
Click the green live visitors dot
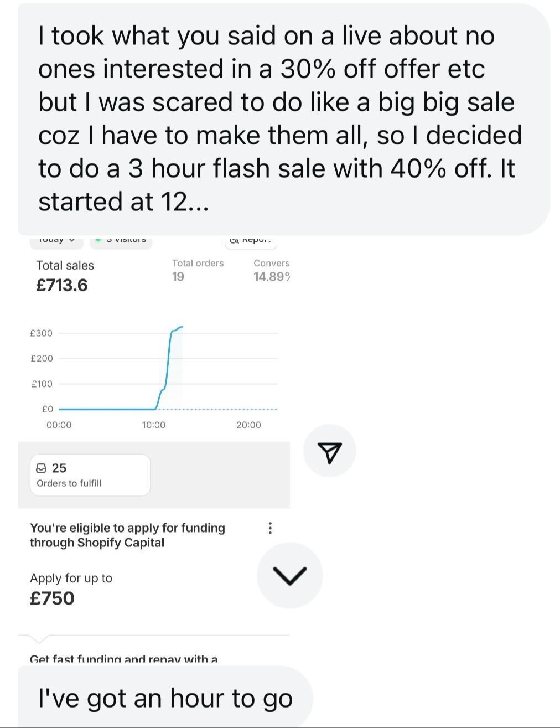(x=98, y=240)
